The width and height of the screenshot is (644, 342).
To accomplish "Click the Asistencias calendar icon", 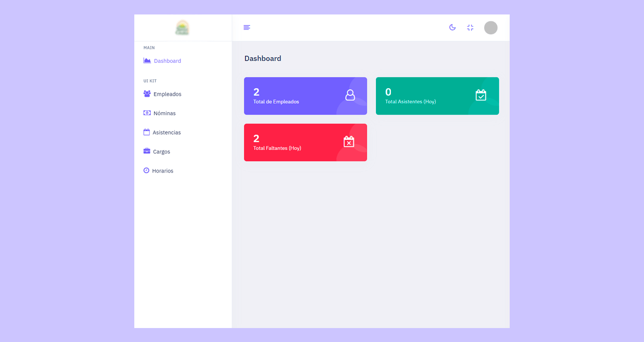I will tap(146, 132).
